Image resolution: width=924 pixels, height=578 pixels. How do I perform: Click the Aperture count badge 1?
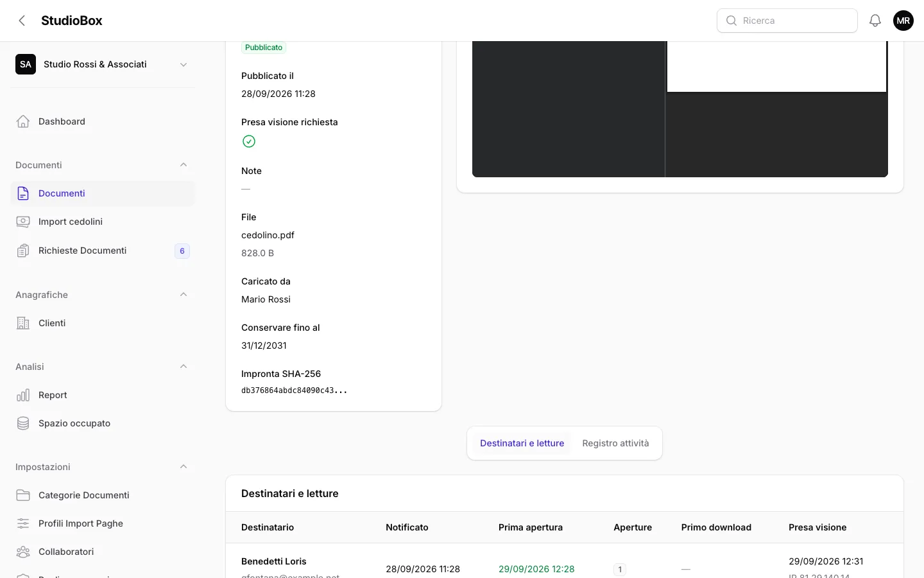pyautogui.click(x=620, y=569)
